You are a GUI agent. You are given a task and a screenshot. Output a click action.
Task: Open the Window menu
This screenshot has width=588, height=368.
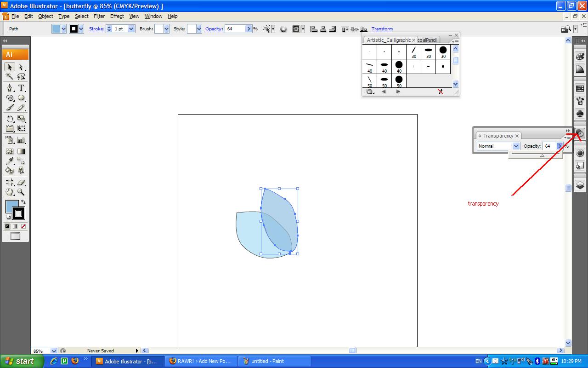(x=153, y=16)
